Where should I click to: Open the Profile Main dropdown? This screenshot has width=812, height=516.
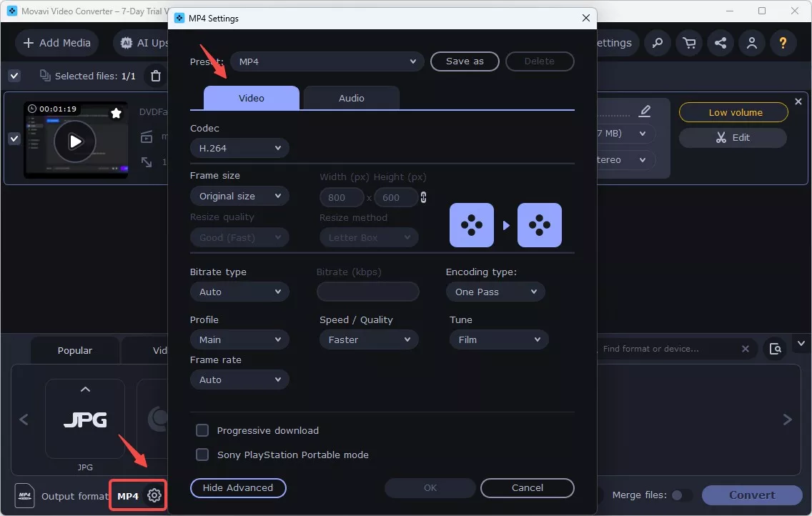[x=239, y=339]
